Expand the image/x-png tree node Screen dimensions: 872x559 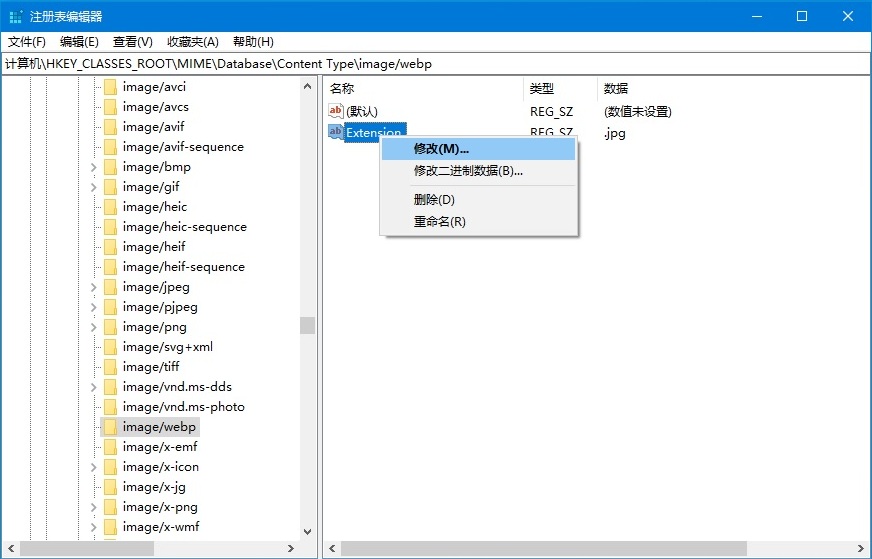93,508
